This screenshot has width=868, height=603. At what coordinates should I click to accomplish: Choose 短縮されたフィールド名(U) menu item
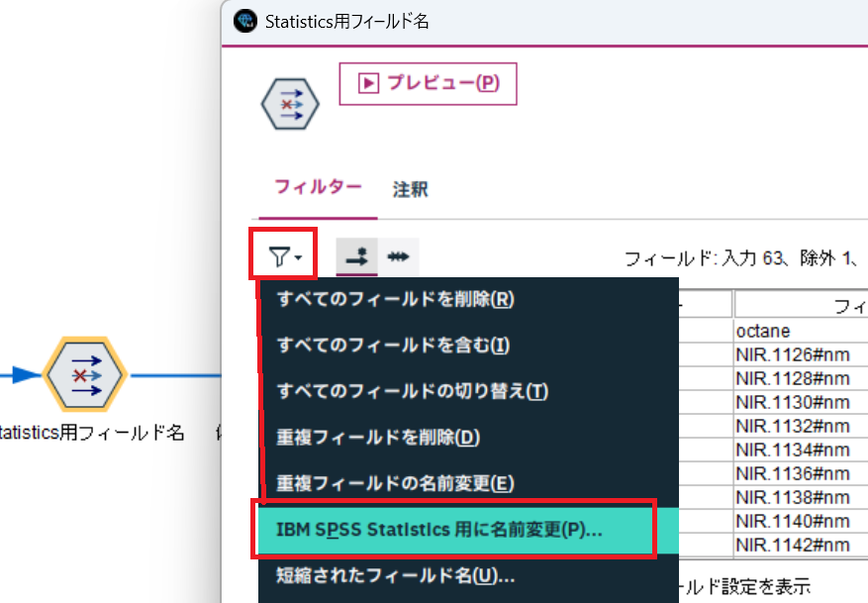(468, 576)
